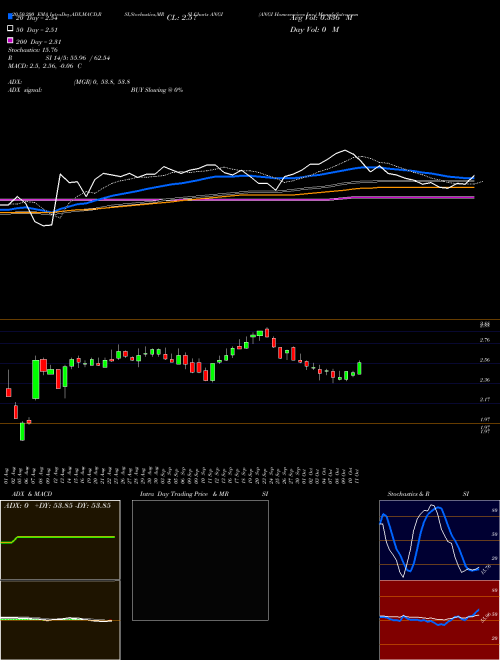Click the last green candlestick on the right
This screenshot has height=660, width=500.
359,368
